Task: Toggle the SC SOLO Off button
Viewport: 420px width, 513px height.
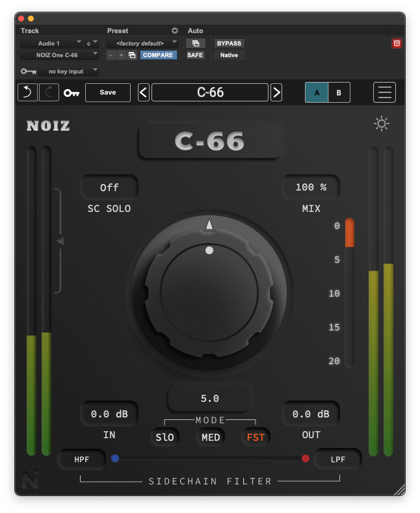Action: (109, 188)
